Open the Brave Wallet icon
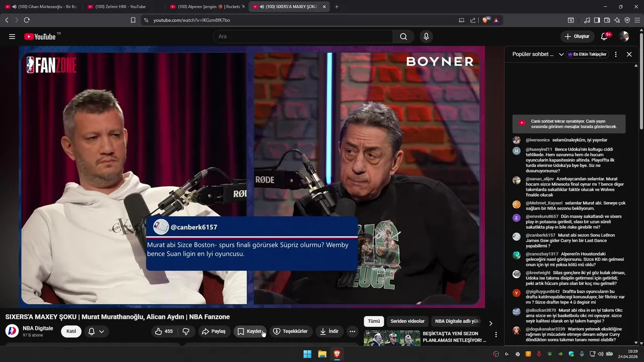 (x=607, y=20)
